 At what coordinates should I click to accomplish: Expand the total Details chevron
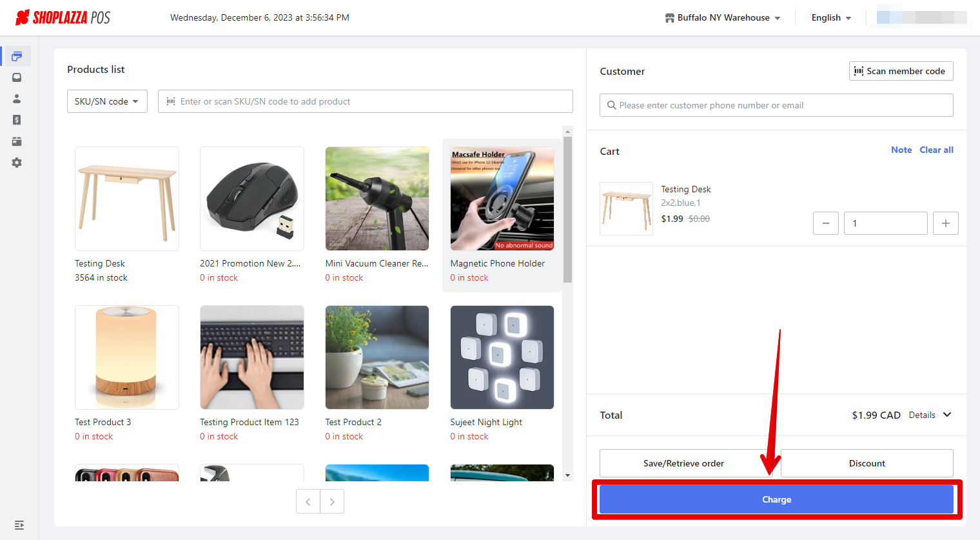coord(947,415)
